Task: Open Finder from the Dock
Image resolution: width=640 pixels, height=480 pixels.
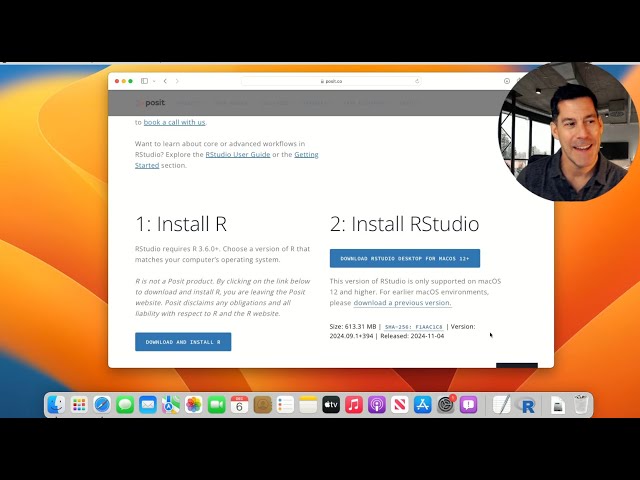Action: 56,405
